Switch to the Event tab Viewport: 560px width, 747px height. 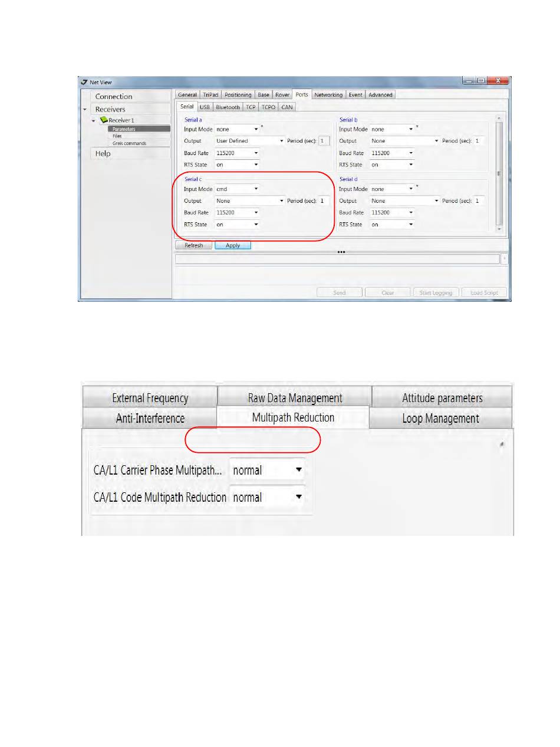[355, 95]
